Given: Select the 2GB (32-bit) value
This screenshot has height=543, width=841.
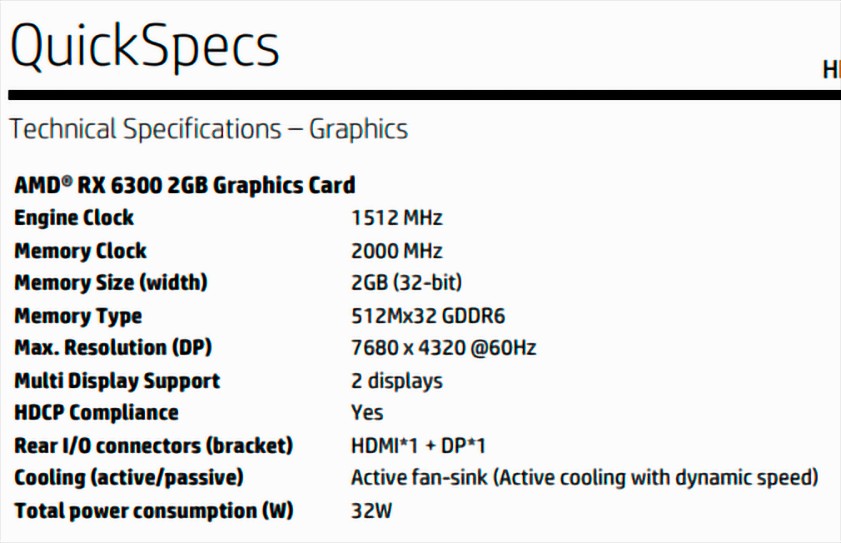Looking at the screenshot, I should [406, 283].
